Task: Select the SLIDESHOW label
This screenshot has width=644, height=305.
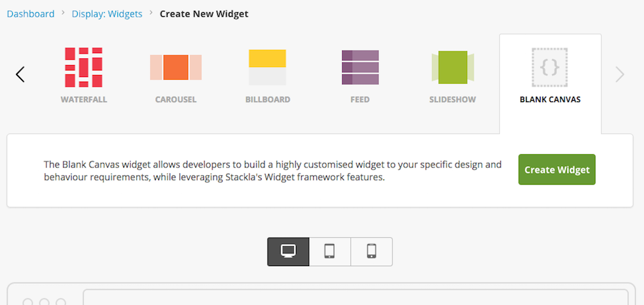Action: click(453, 100)
